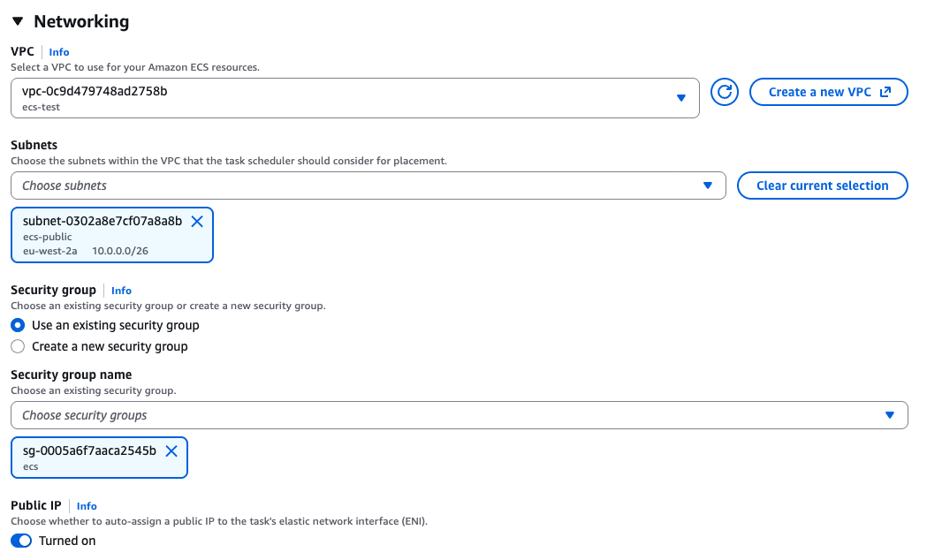Click the Info icon next to Security group

[x=121, y=291]
